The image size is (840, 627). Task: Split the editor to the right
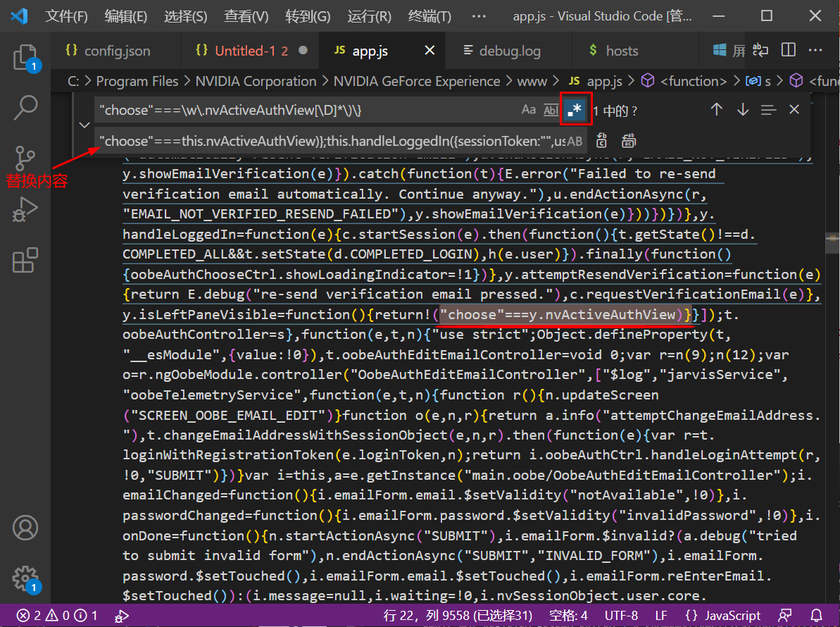click(789, 51)
